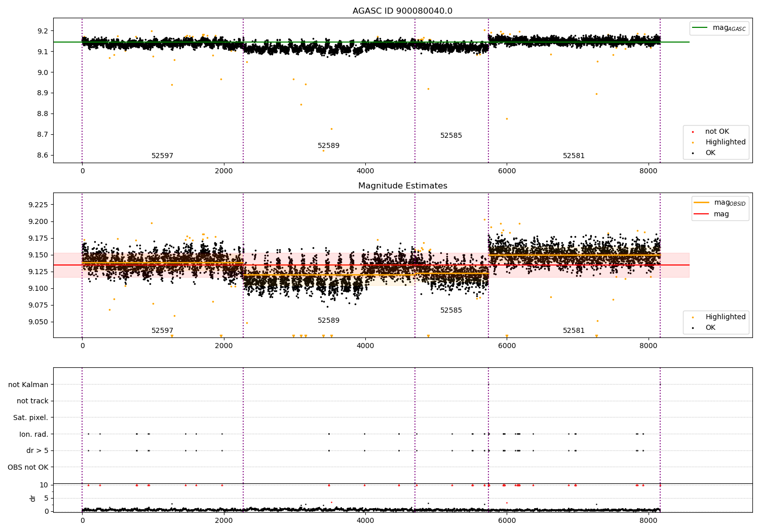This screenshot has height=532, width=760.
Task: Click the "not track" y-axis label
Action: 32,401
